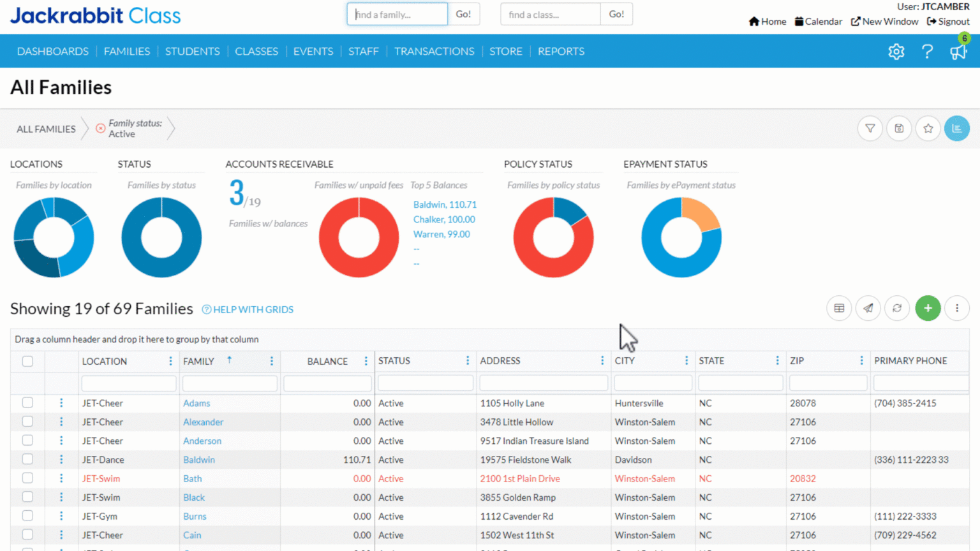Screen dimensions: 980x551
Task: Select the checkbox for Adams row
Action: [27, 403]
